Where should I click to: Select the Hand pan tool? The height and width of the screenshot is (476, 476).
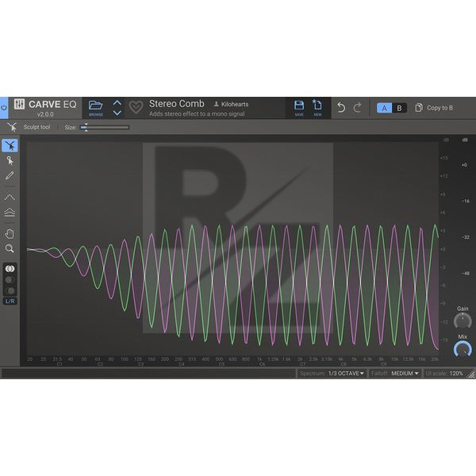[10, 234]
